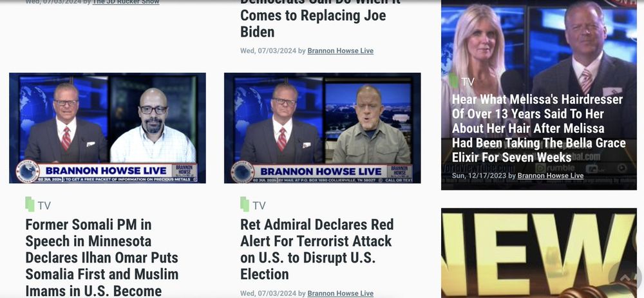This screenshot has height=298, width=644.
Task: Click the scroll-to-top arrow button
Action: point(625,276)
